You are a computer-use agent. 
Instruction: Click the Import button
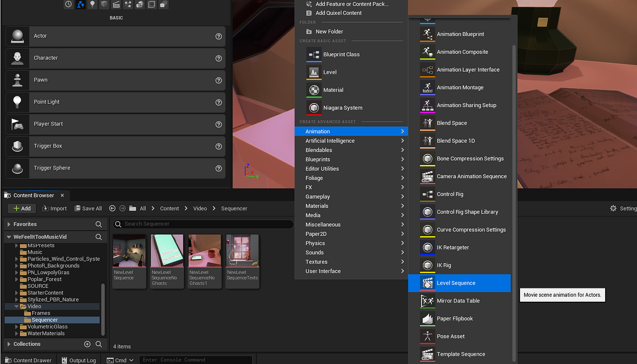tap(54, 208)
